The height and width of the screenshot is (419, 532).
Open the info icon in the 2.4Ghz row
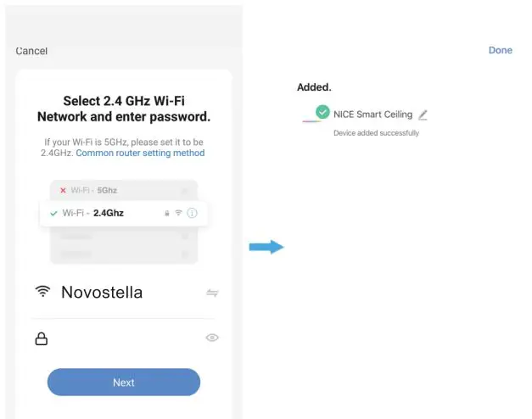(192, 213)
